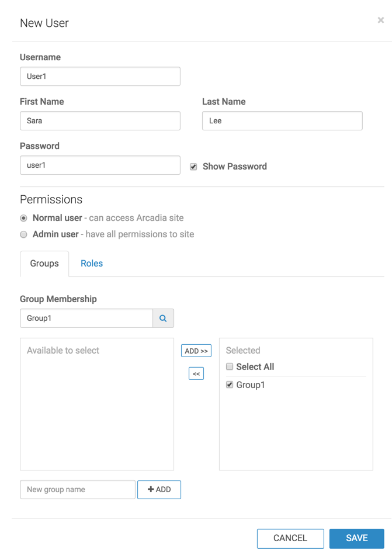Screen dimensions: 392x557
Task: Open the Roles tab
Action: (92, 264)
